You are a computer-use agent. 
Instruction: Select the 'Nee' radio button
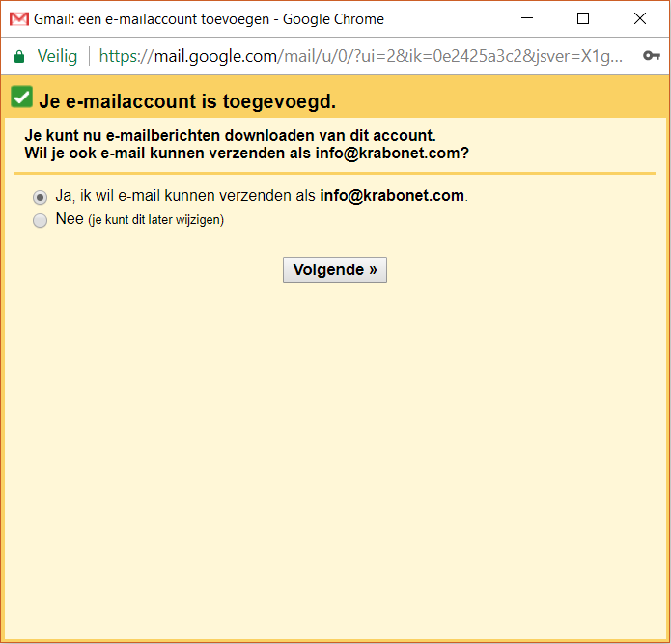40,221
